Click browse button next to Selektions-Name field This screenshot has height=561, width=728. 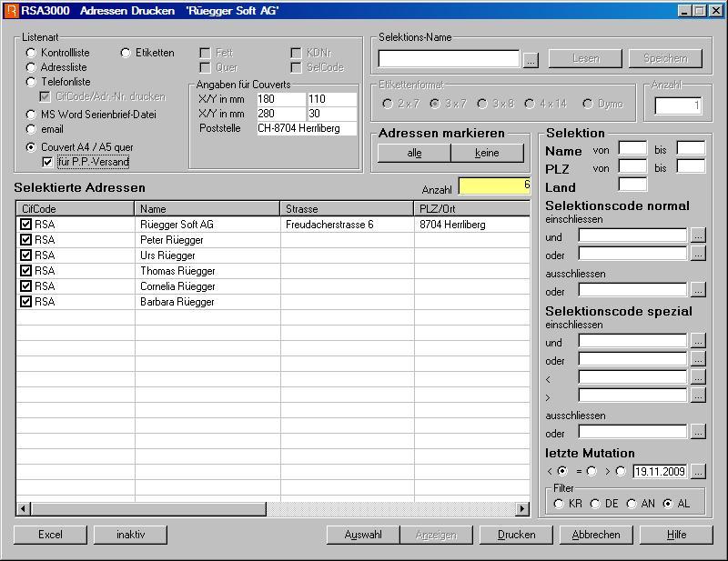pyautogui.click(x=531, y=59)
